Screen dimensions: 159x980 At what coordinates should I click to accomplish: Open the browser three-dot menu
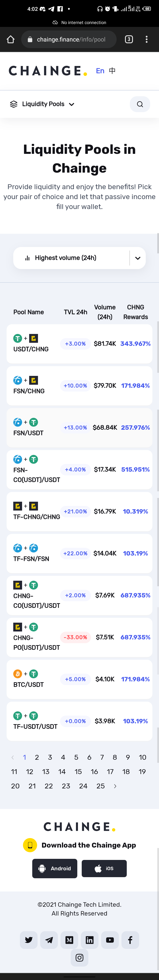146,40
